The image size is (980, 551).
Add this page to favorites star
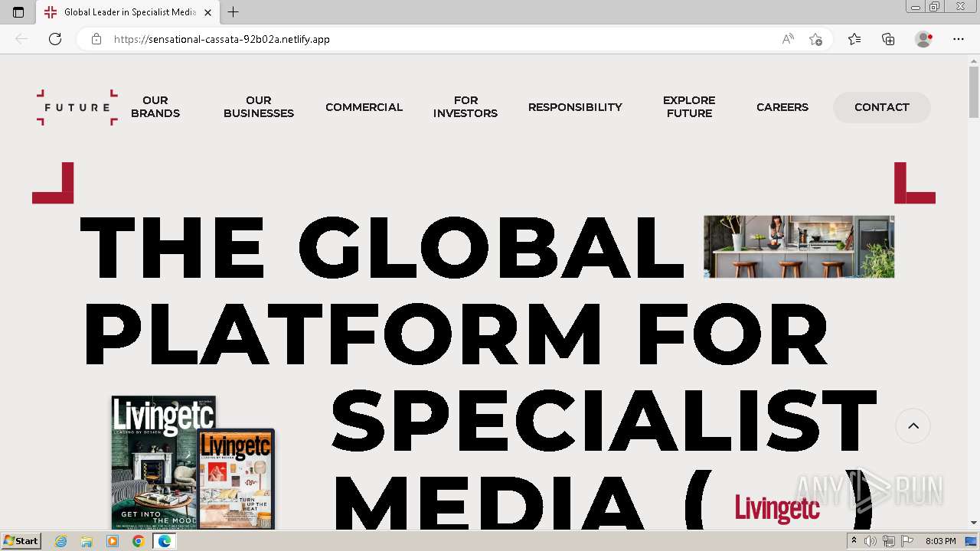coord(815,39)
